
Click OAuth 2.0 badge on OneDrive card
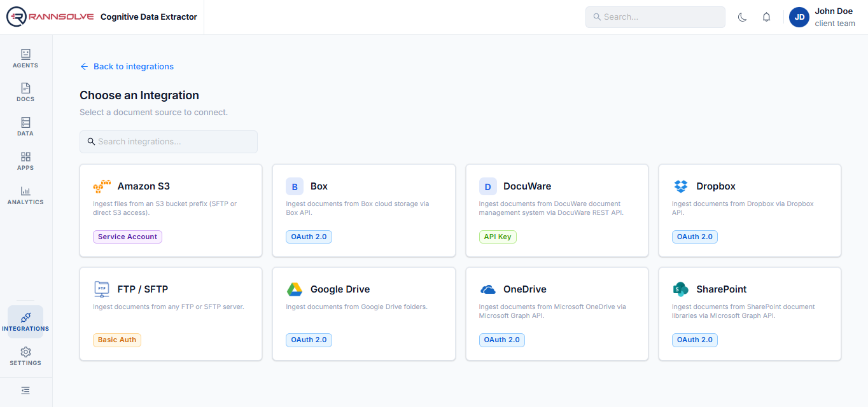point(502,340)
